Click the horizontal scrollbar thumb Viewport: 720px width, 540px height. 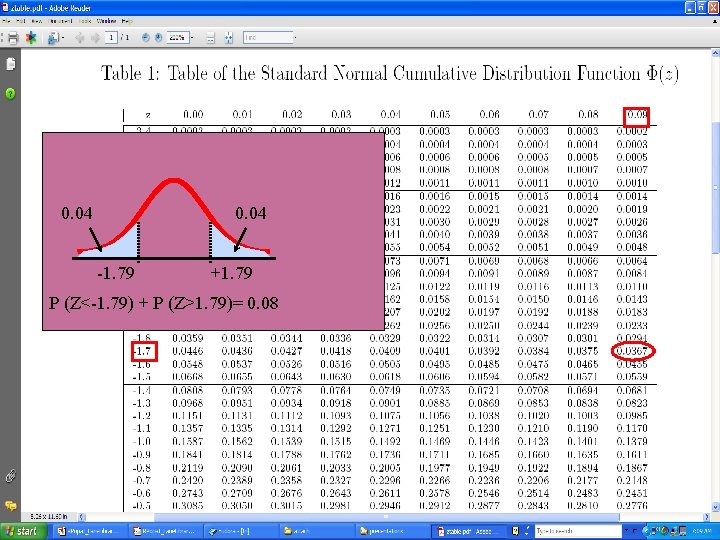tap(387, 517)
